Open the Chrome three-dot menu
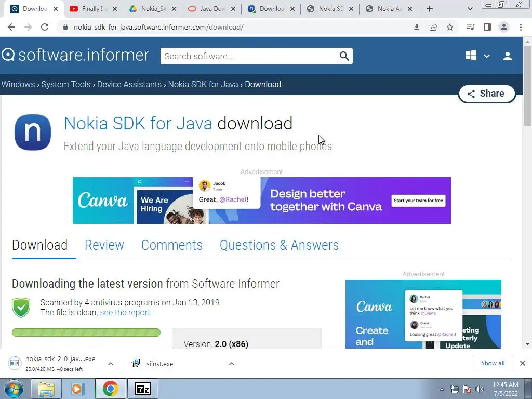 pyautogui.click(x=521, y=27)
